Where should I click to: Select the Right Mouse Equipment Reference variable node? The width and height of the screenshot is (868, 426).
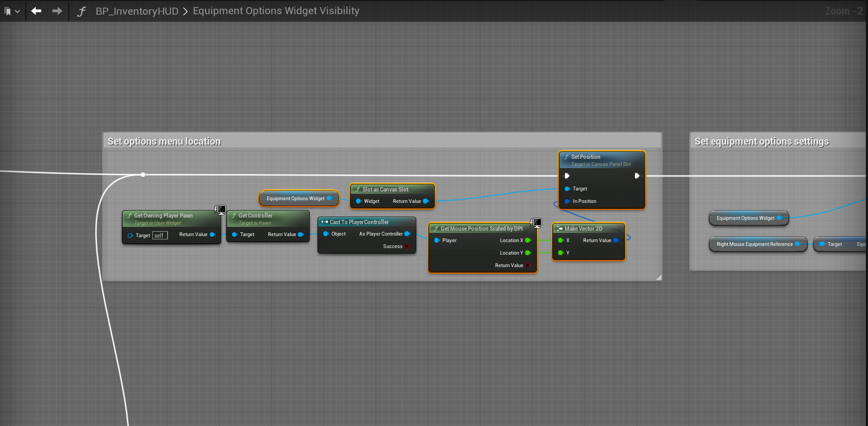click(x=754, y=244)
